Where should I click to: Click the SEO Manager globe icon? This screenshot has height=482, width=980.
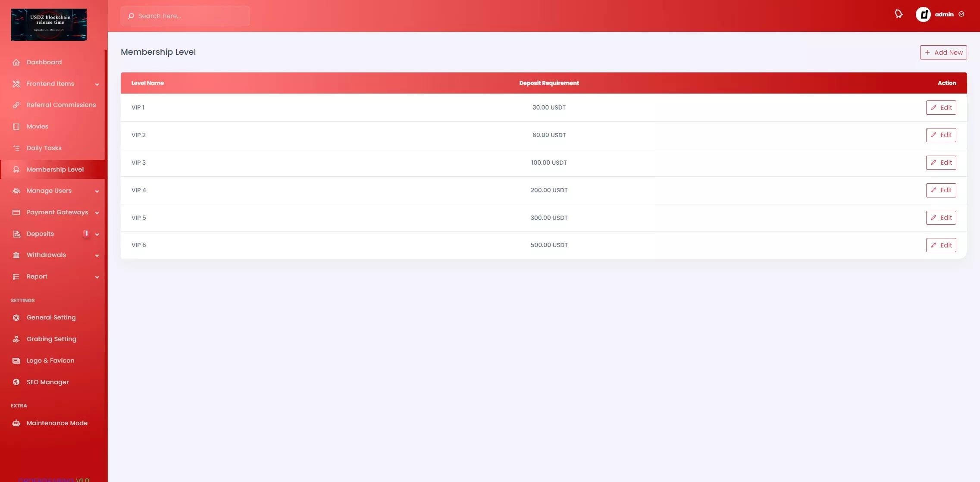pos(16,382)
